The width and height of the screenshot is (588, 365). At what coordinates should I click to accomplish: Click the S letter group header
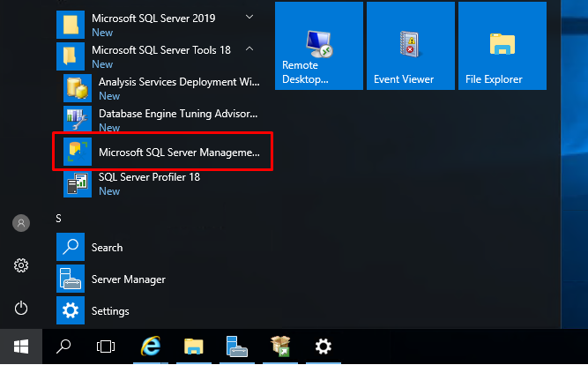pyautogui.click(x=58, y=219)
